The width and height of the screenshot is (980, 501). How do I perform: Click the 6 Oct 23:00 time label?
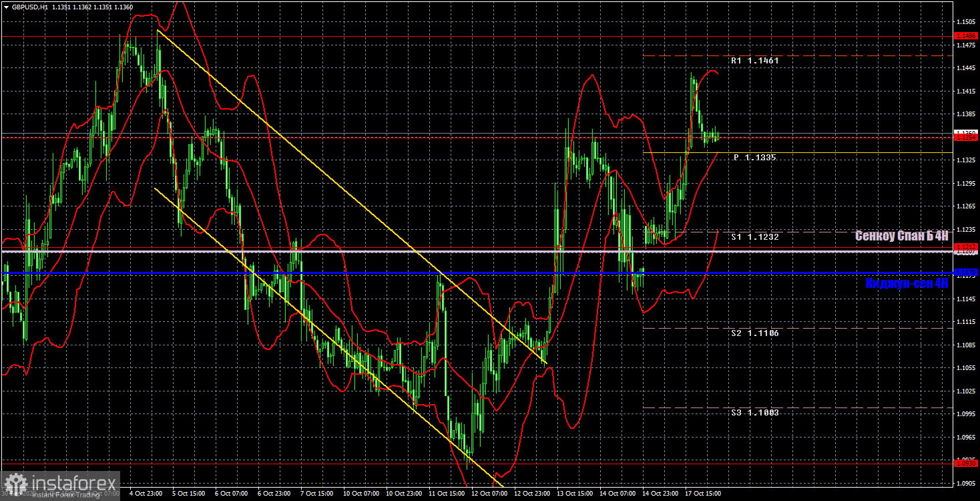pos(275,494)
